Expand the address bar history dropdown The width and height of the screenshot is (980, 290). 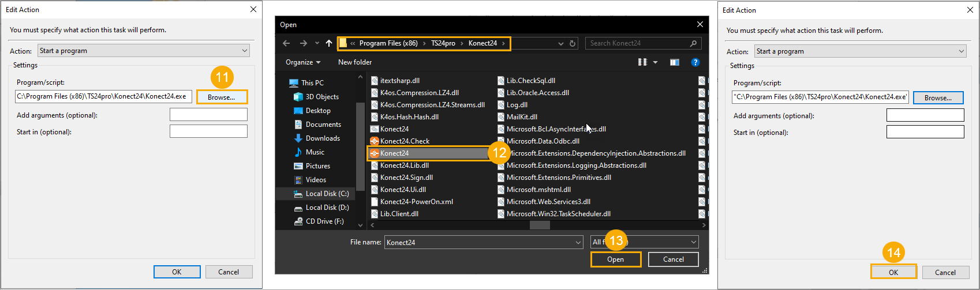coord(561,43)
